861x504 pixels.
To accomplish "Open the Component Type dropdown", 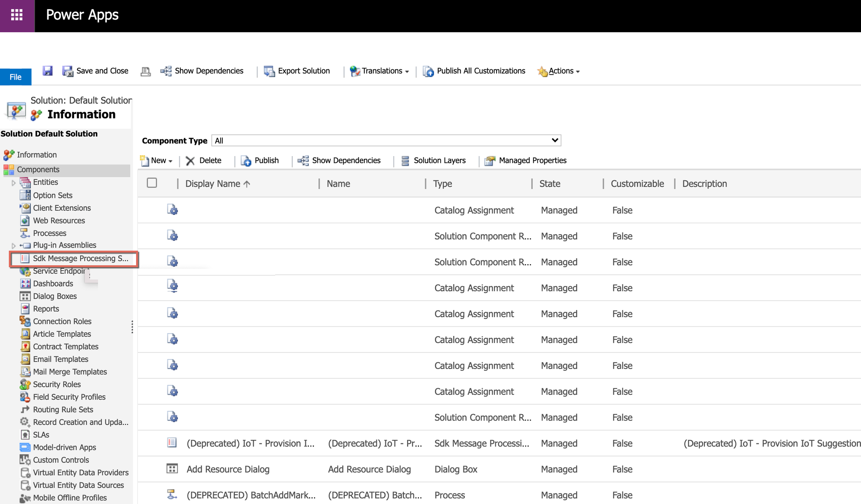I will (386, 140).
